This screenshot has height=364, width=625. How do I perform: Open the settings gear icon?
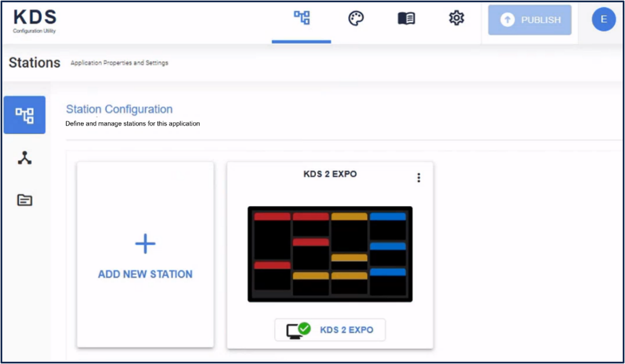pyautogui.click(x=456, y=18)
